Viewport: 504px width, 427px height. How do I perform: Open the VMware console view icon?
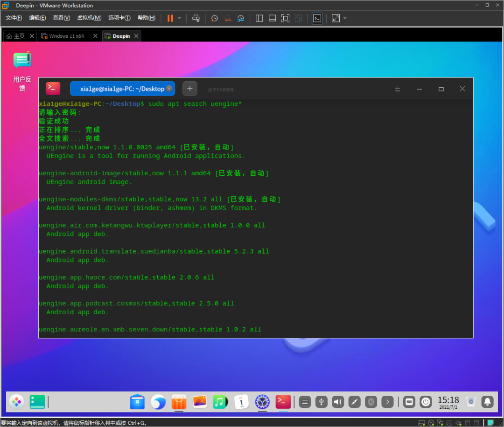pos(317,18)
